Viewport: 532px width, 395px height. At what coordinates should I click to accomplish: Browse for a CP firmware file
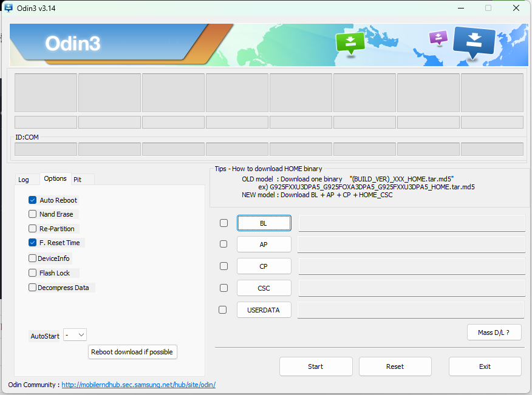pyautogui.click(x=264, y=266)
